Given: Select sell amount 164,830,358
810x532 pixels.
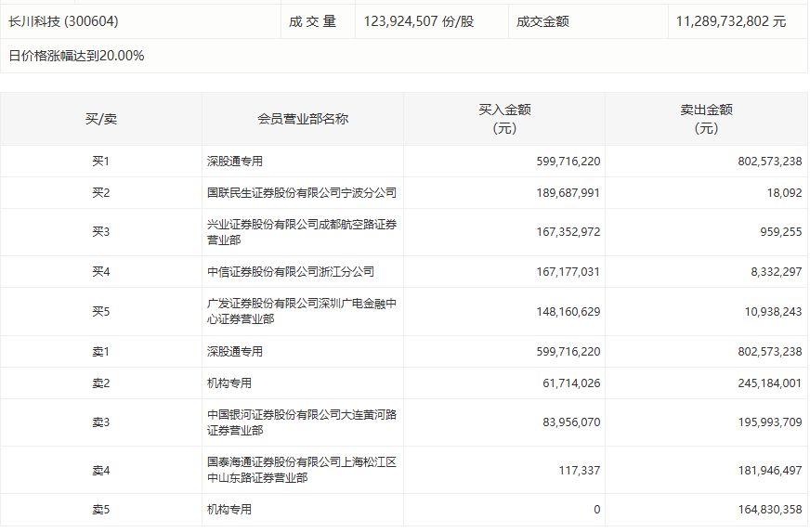Looking at the screenshot, I should [770, 510].
